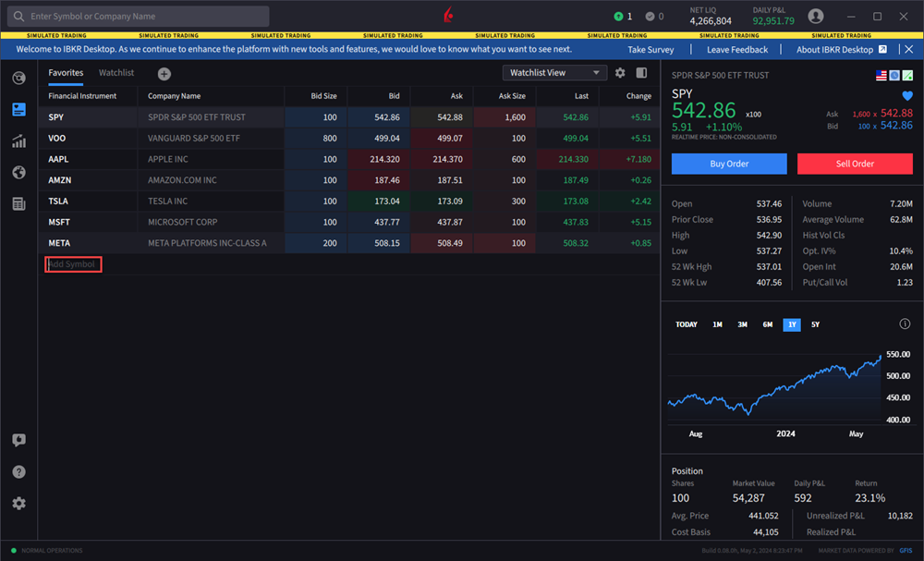Click the magnifier icon in the search bar
Image resolution: width=924 pixels, height=561 pixels.
pos(18,16)
